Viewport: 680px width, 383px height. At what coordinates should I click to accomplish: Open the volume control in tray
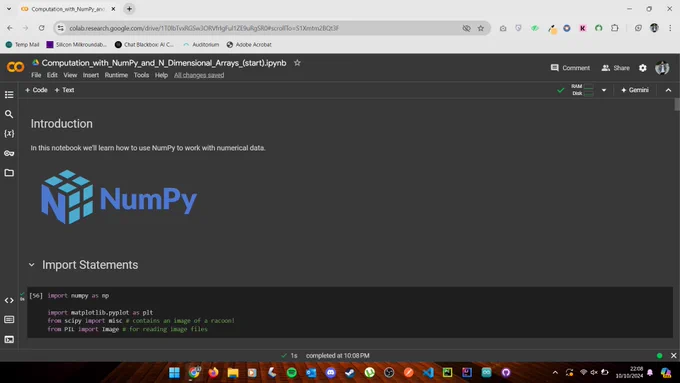594,372
